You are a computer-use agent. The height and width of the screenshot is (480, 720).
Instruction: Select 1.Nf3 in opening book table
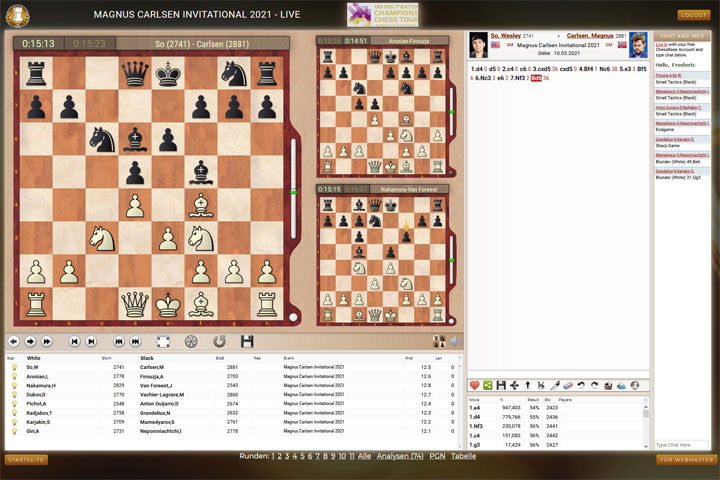click(x=476, y=426)
